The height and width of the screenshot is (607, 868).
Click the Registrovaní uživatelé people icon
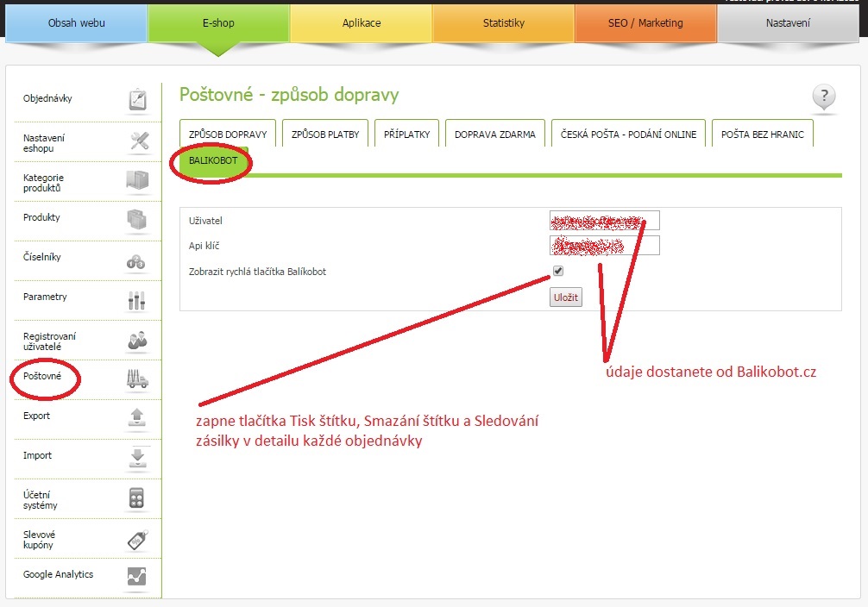pyautogui.click(x=136, y=341)
